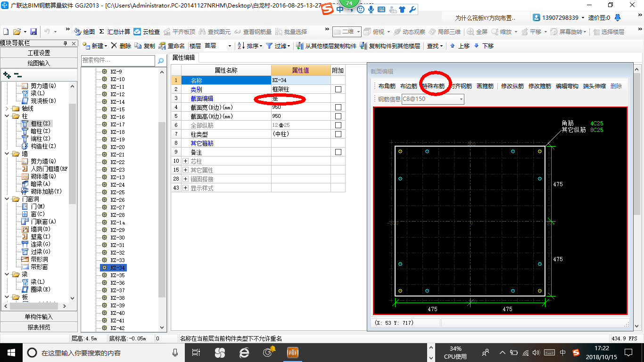Click the search magnifier icon in component list
The image size is (644, 362).
(161, 60)
